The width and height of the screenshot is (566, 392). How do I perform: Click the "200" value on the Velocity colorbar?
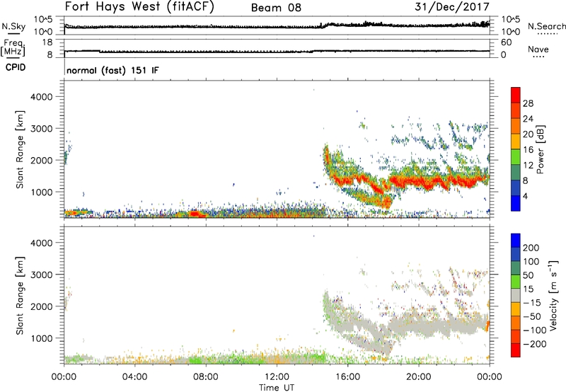click(531, 248)
